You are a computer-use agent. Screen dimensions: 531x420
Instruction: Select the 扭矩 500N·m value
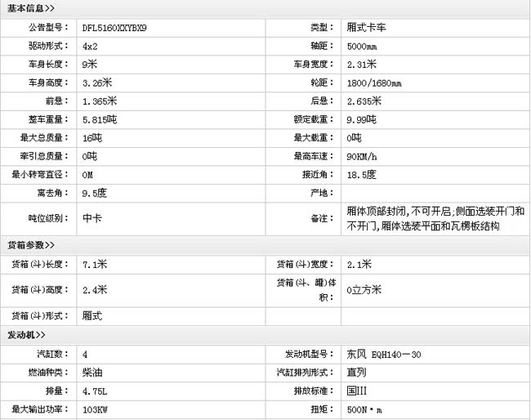364,410
